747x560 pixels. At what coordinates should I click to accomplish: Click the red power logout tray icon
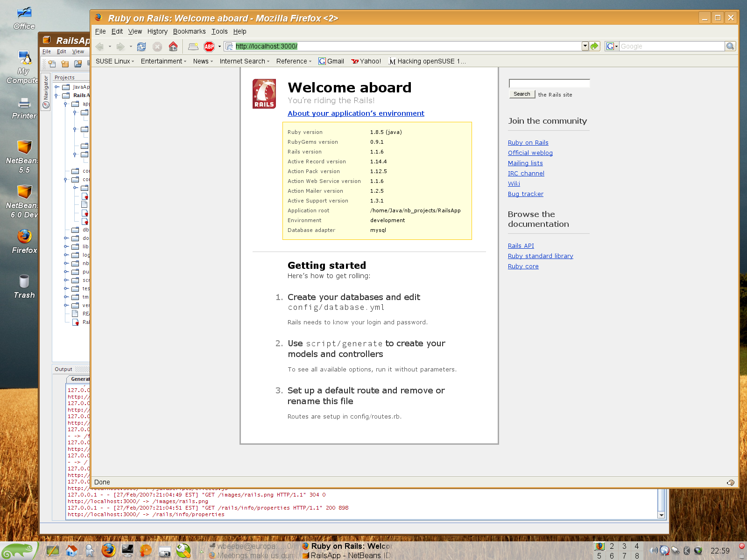tap(742, 546)
